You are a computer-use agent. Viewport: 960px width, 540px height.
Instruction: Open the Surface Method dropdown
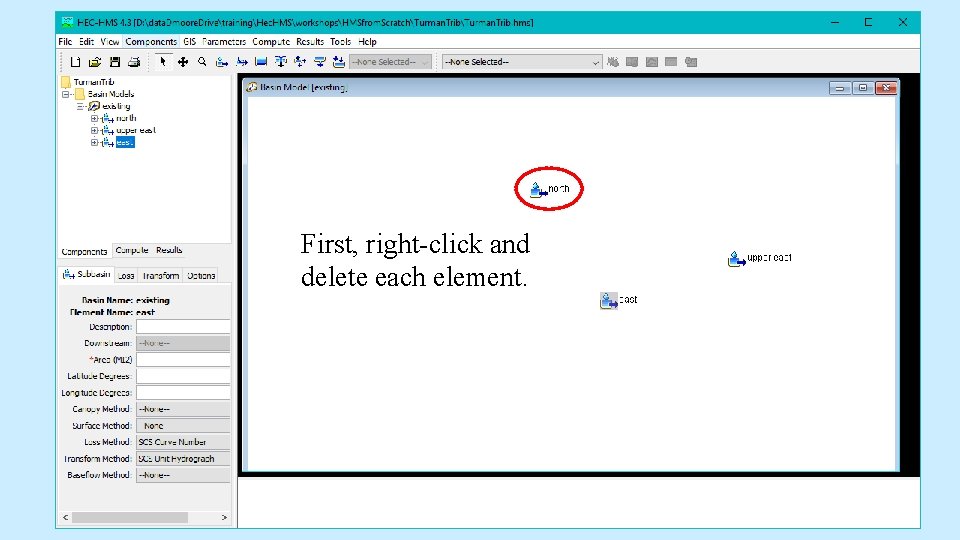(x=183, y=426)
